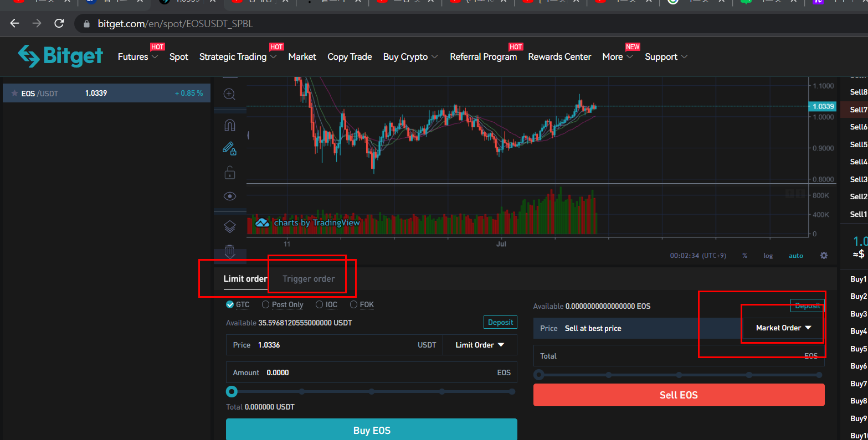Open Rewards Center
This screenshot has height=440, width=868.
coord(559,56)
